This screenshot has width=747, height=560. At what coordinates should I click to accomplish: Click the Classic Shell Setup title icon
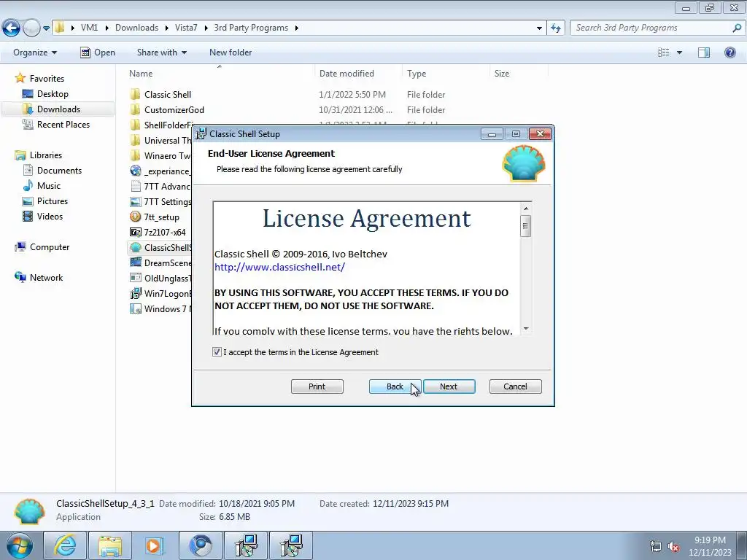click(201, 134)
